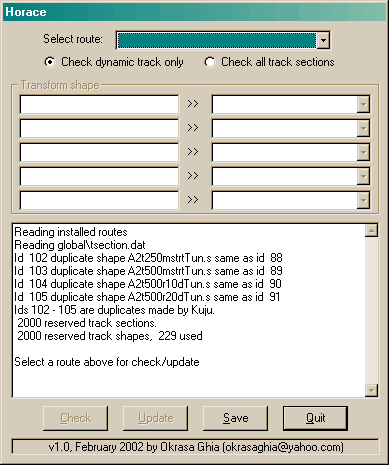Viewport: 389px width, 465px height.
Task: Click 'Select a route above for check/update' line
Action: (107, 362)
